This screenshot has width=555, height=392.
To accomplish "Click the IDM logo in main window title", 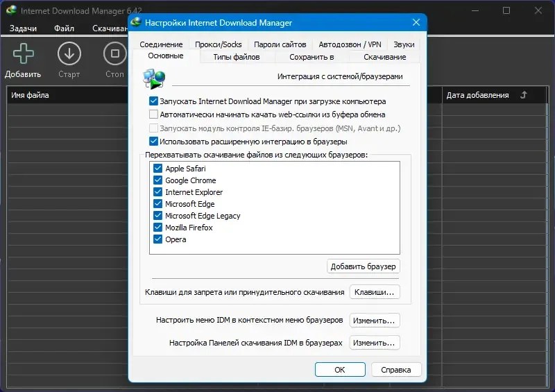I will click(11, 10).
